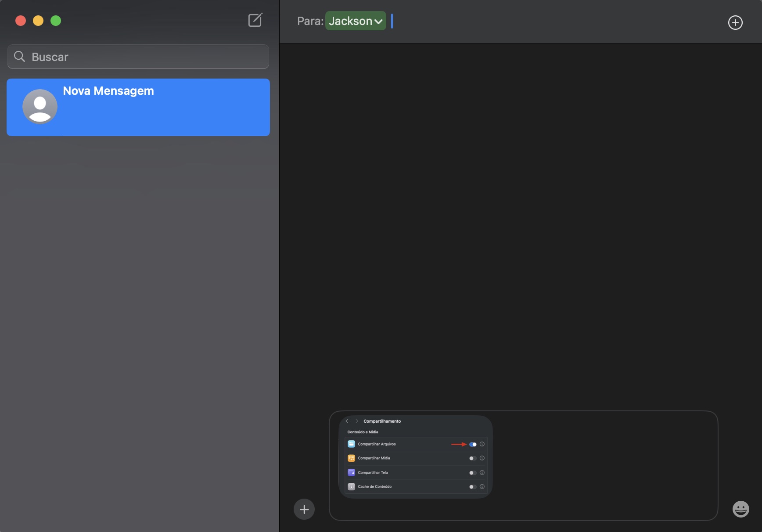Click the Nova Mensagem contact avatar
This screenshot has height=532, width=762.
click(40, 107)
